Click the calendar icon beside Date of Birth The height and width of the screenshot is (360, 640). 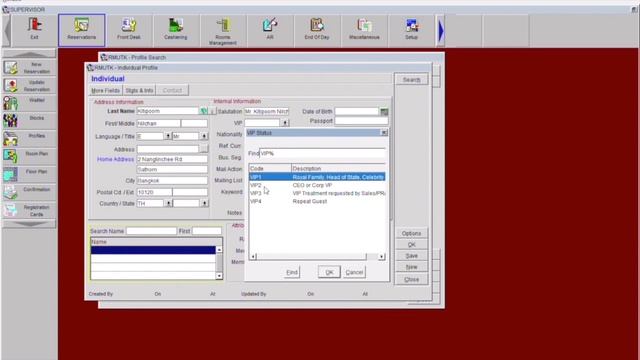tap(384, 111)
